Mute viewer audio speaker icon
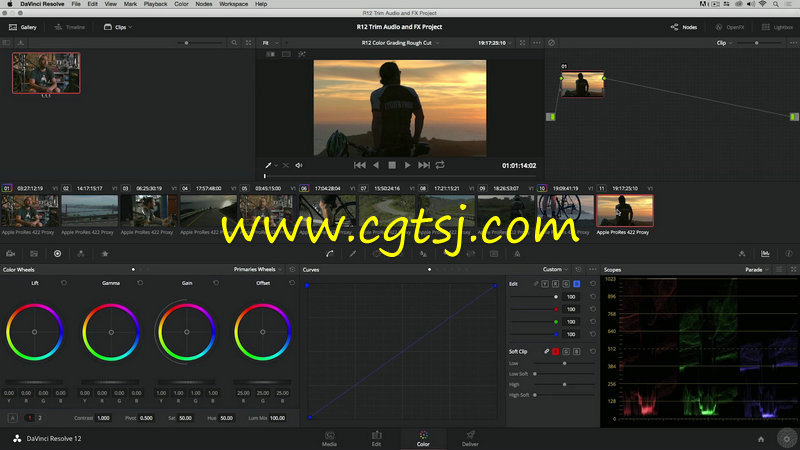Image resolution: width=800 pixels, height=450 pixels. [x=299, y=165]
